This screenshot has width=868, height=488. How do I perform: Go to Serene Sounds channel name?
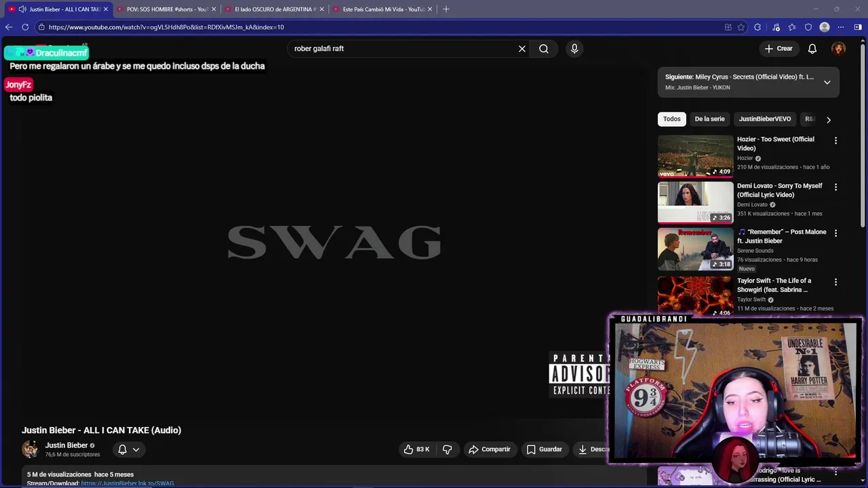pos(755,251)
